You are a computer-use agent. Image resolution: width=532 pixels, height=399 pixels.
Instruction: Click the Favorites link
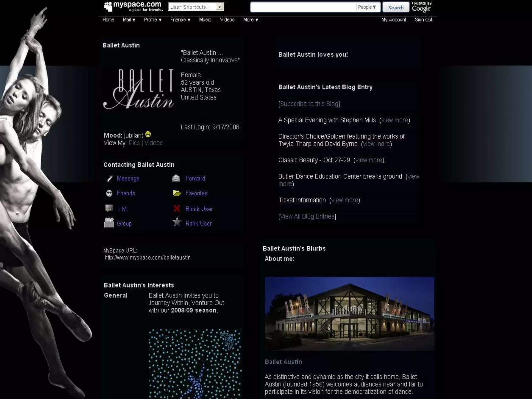[x=196, y=193]
